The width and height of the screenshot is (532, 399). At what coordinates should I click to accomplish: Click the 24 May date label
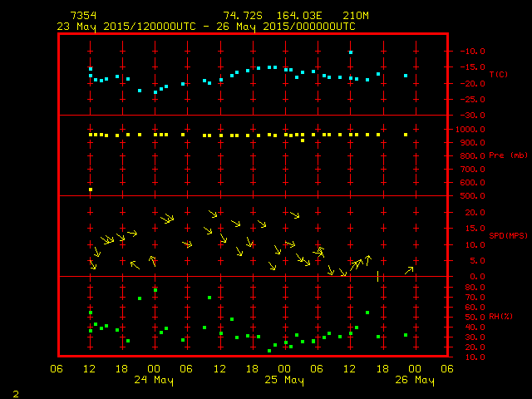click(154, 381)
